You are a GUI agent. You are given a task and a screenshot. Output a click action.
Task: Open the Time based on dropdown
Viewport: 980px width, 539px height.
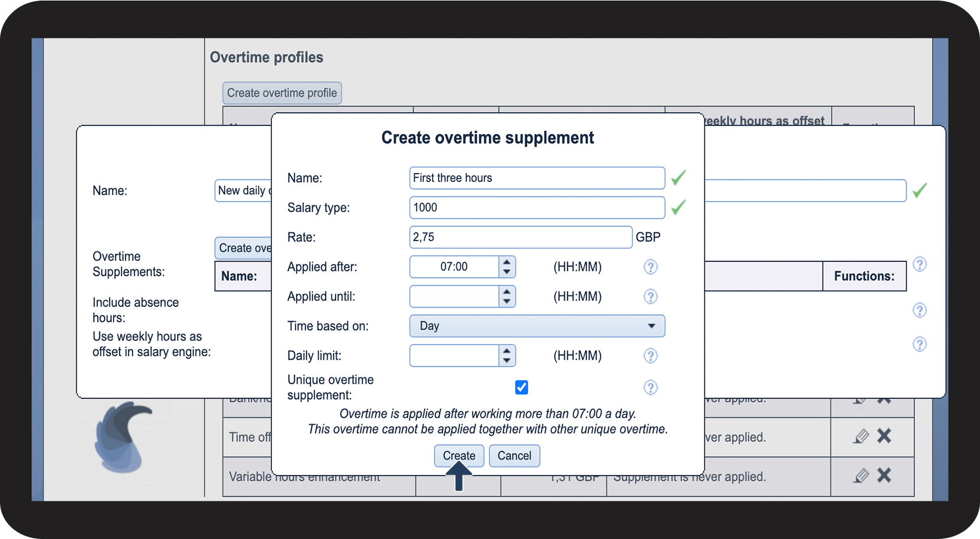[x=537, y=326]
